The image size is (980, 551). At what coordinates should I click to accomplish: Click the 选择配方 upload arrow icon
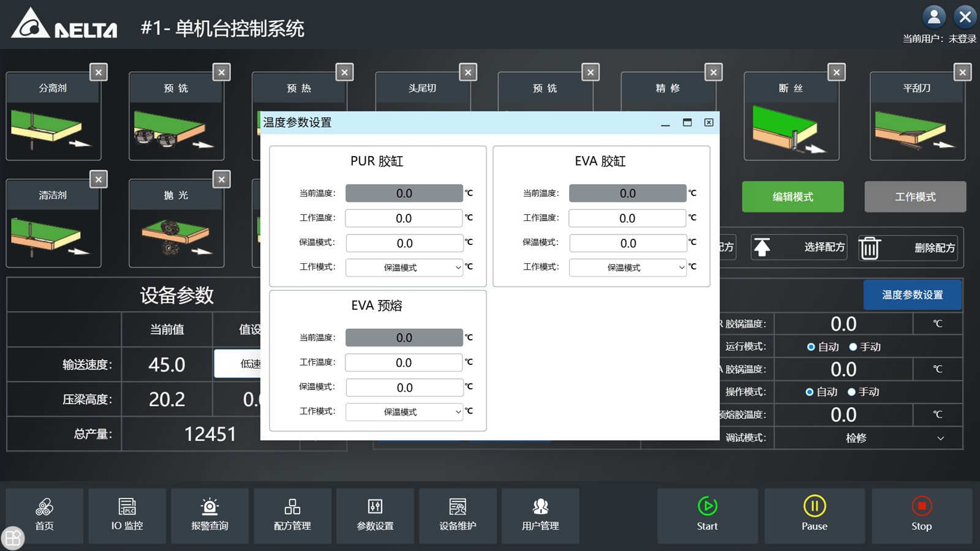(762, 247)
